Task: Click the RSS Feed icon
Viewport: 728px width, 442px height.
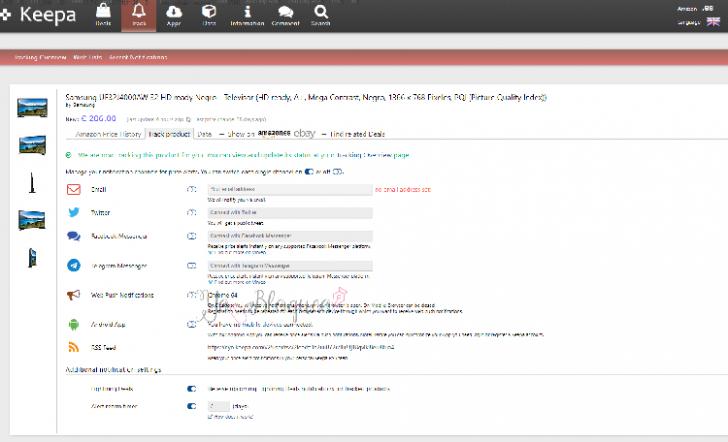Action: (74, 347)
